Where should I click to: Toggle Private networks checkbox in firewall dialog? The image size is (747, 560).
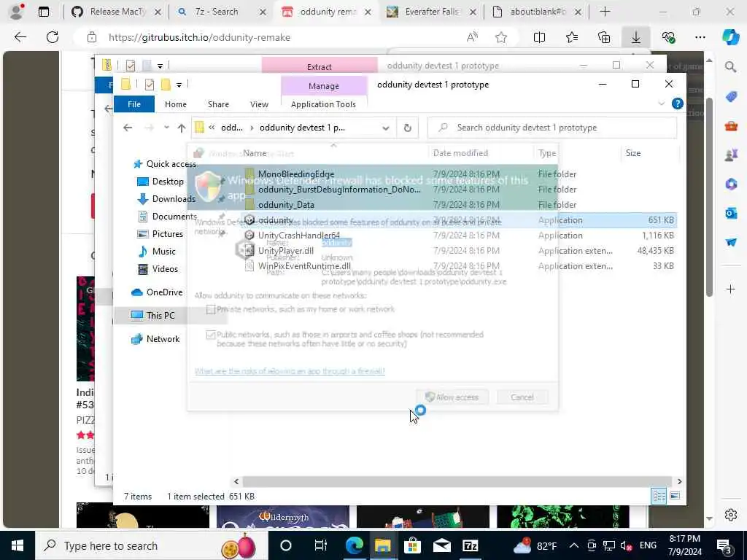pyautogui.click(x=211, y=309)
